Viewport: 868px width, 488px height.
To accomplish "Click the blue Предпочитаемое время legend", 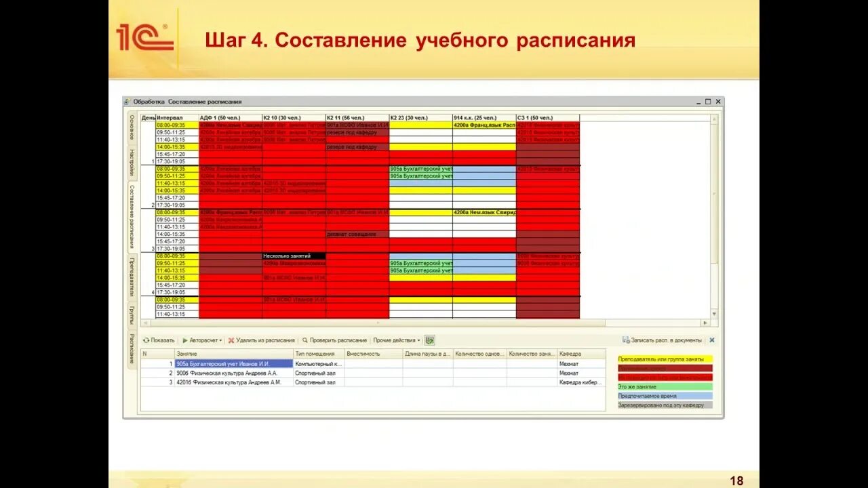I will point(665,396).
